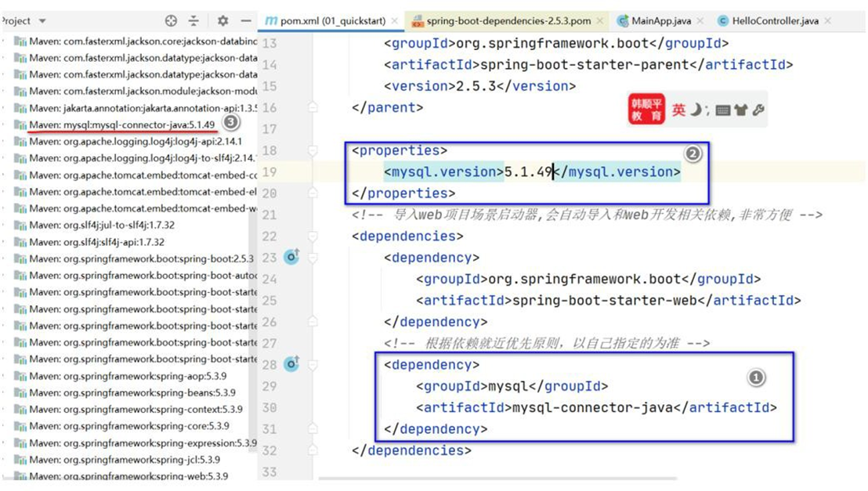This screenshot has width=868, height=491.
Task: Click the gutter override icon on line 23
Action: click(x=292, y=256)
